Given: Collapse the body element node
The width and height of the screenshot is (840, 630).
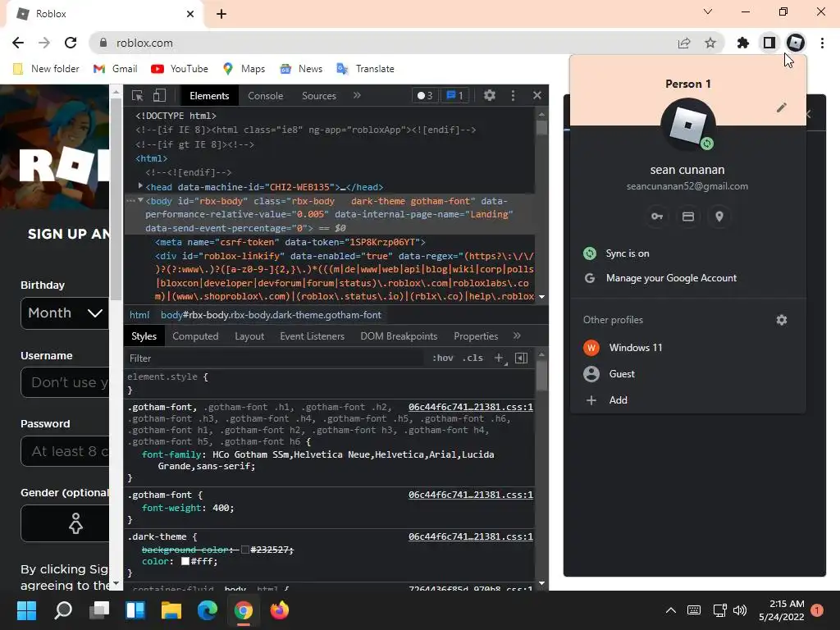Looking at the screenshot, I should (140, 200).
